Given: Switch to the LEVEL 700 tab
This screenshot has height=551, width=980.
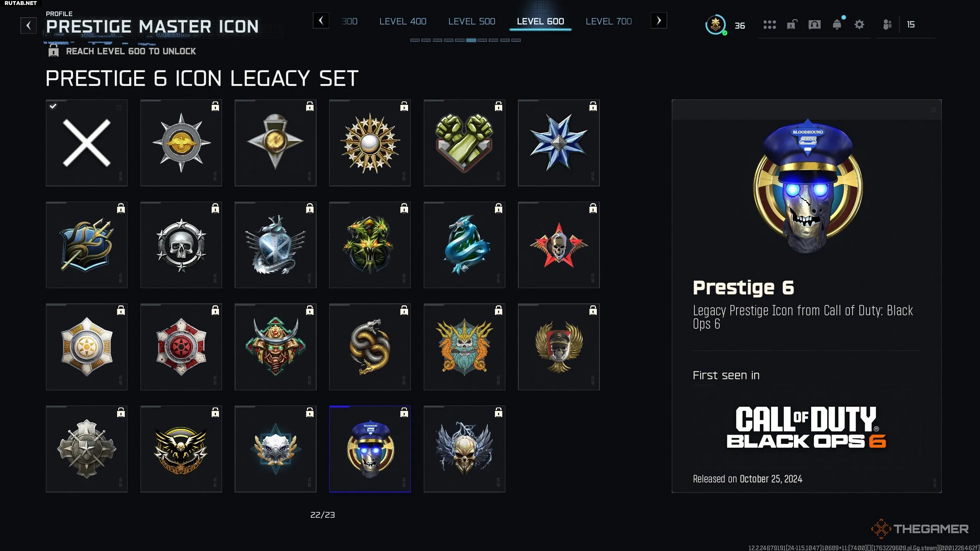Looking at the screenshot, I should pos(609,21).
